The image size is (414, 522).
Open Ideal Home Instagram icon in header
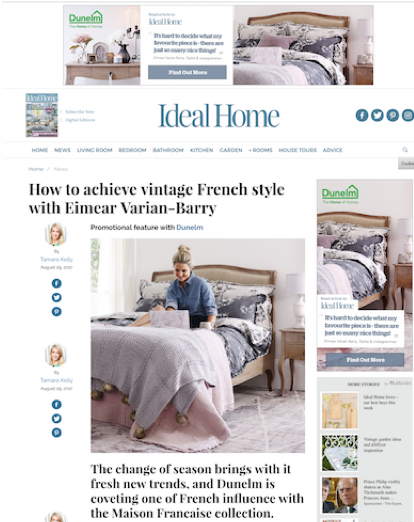click(408, 115)
